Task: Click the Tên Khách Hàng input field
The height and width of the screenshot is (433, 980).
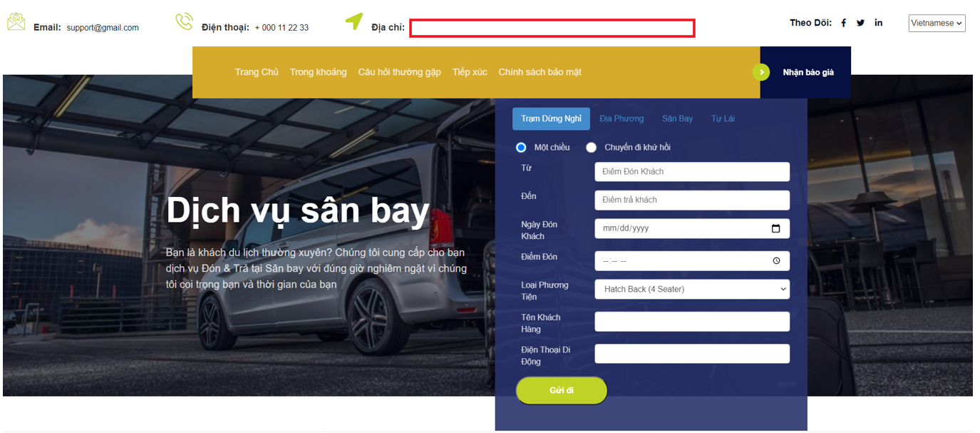Action: tap(691, 322)
